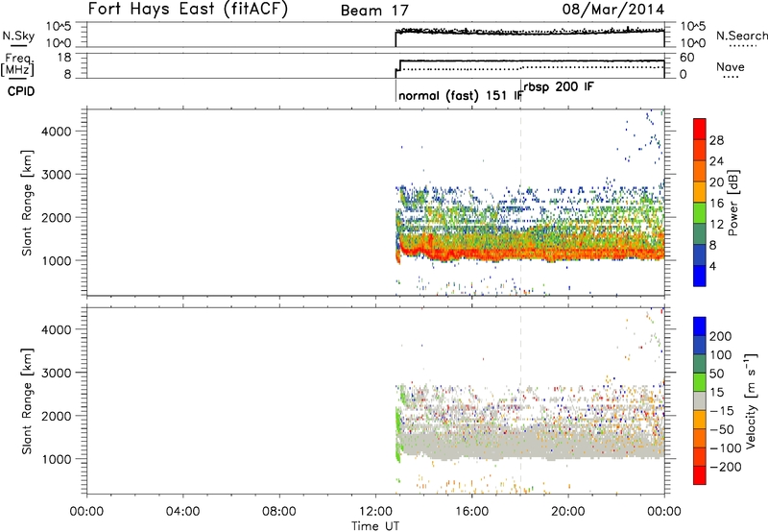768x532 pixels.
Task: Click the "04:00" time tick label
Action: point(182,512)
